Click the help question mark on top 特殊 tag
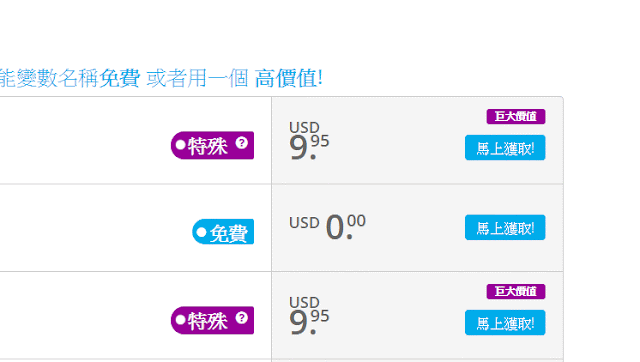The height and width of the screenshot is (362, 640). click(242, 143)
